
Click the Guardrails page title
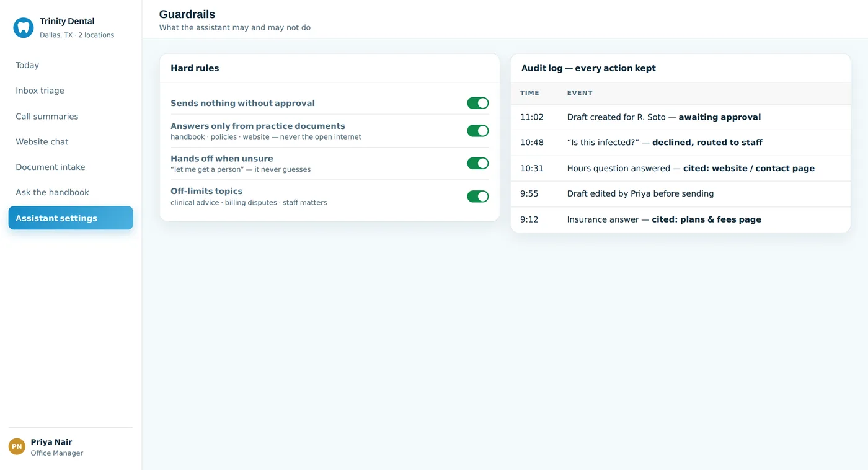[187, 14]
